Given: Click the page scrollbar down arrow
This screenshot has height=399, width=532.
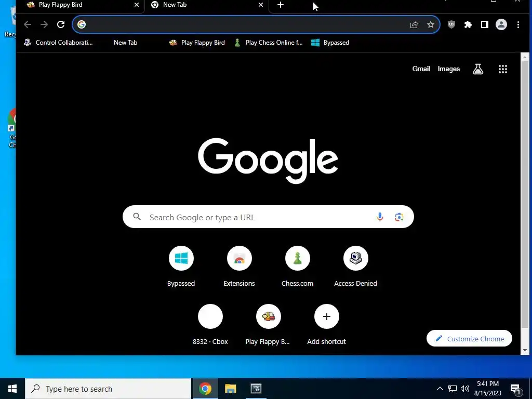Looking at the screenshot, I should pyautogui.click(x=525, y=350).
